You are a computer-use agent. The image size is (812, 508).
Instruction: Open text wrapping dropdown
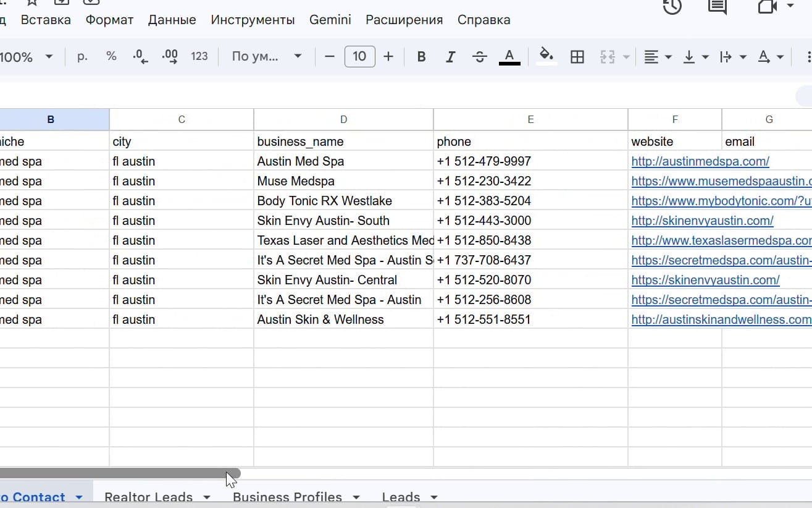[733, 57]
